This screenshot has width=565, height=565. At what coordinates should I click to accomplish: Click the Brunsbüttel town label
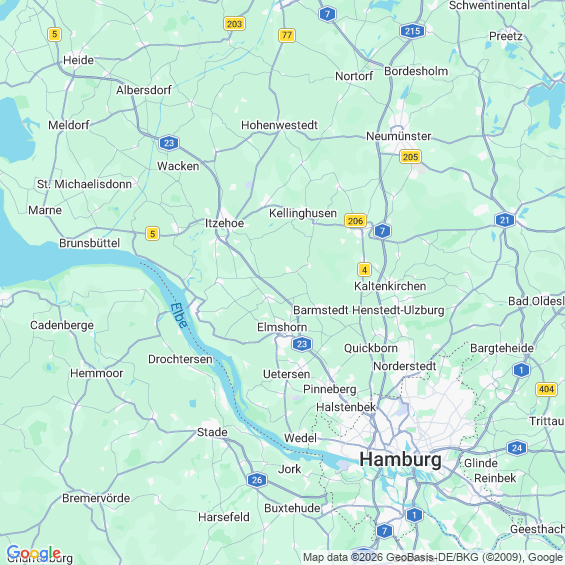[89, 243]
